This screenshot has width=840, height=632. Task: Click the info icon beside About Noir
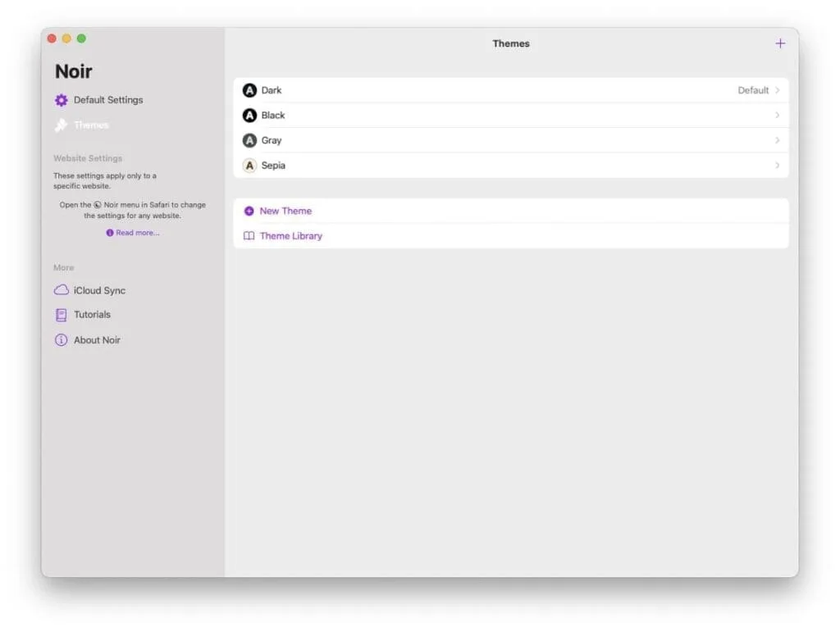pos(62,340)
